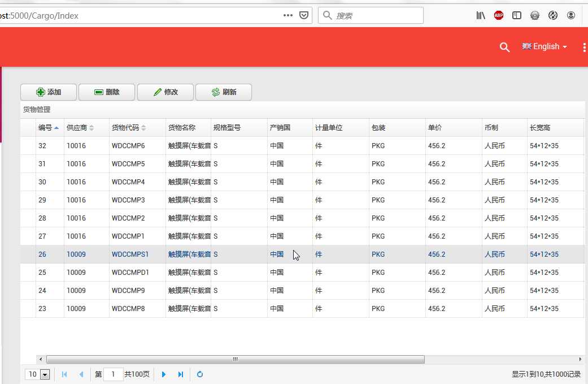This screenshot has width=588, height=384.
Task: Select the row with code WDCCMP5
Action: pyautogui.click(x=302, y=163)
